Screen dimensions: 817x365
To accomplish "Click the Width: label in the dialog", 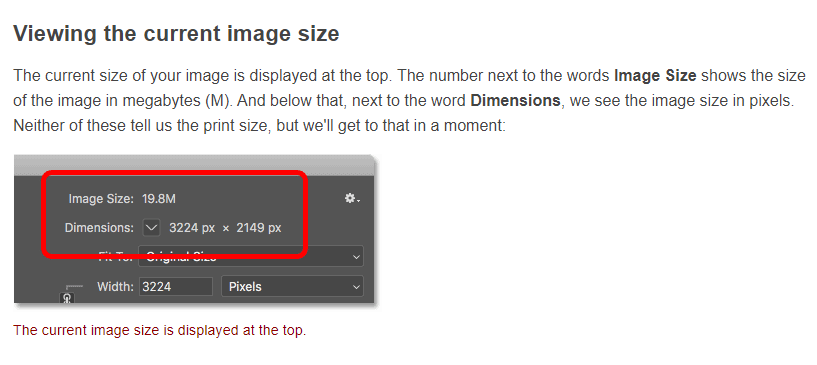I will pyautogui.click(x=116, y=287).
